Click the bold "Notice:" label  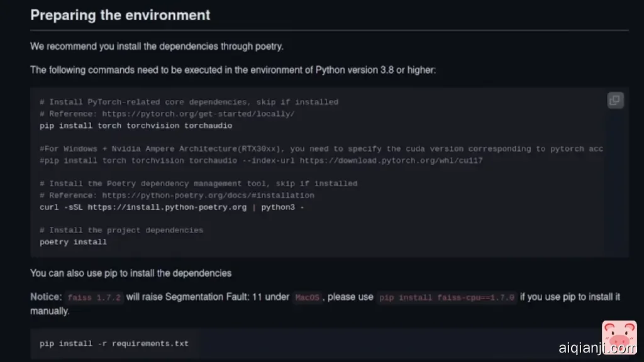click(46, 297)
